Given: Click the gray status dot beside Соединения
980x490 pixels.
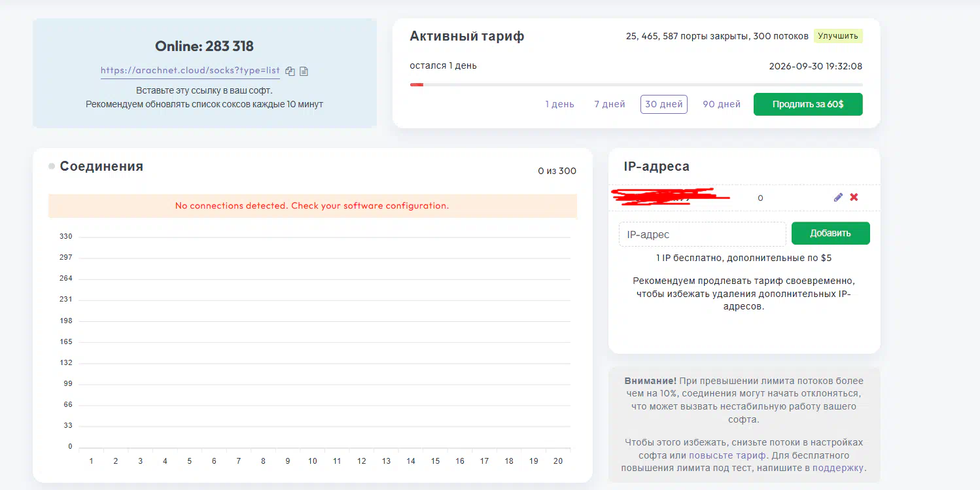Looking at the screenshot, I should 52,166.
